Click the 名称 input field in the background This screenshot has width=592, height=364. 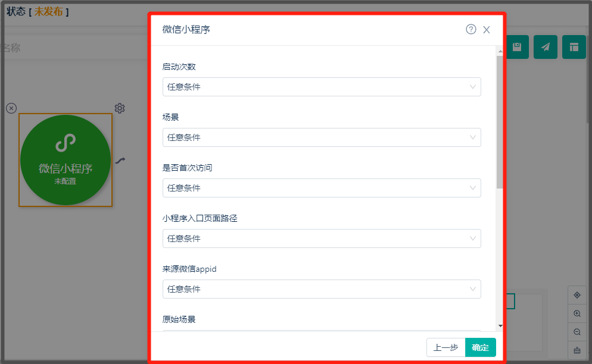[x=76, y=48]
